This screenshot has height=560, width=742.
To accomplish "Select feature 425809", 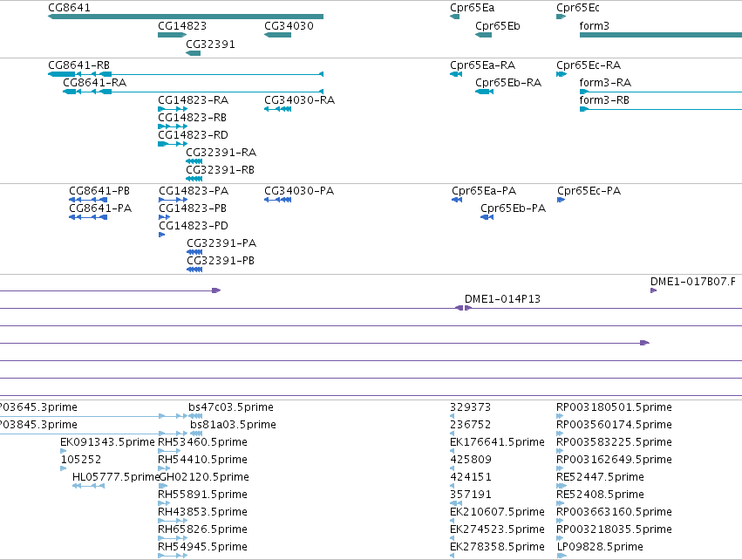I will coord(452,468).
